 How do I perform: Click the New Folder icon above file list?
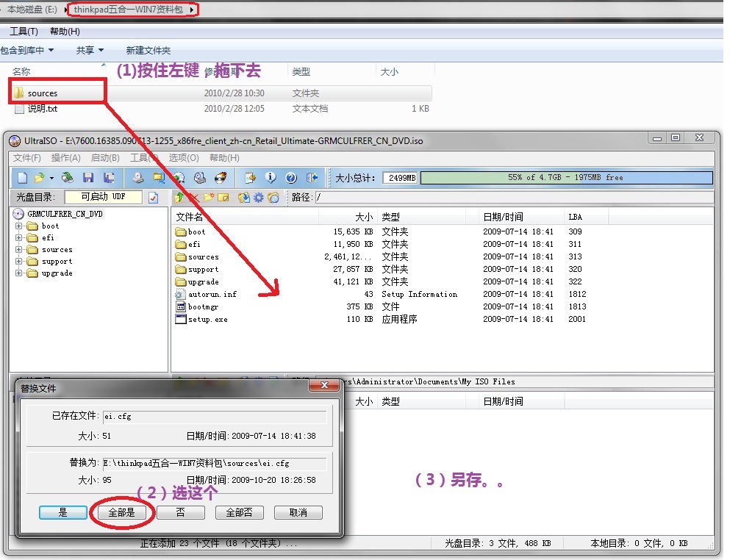click(209, 198)
